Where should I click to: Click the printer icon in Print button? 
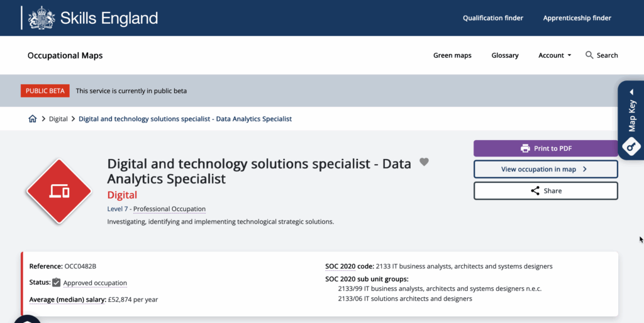coord(525,148)
